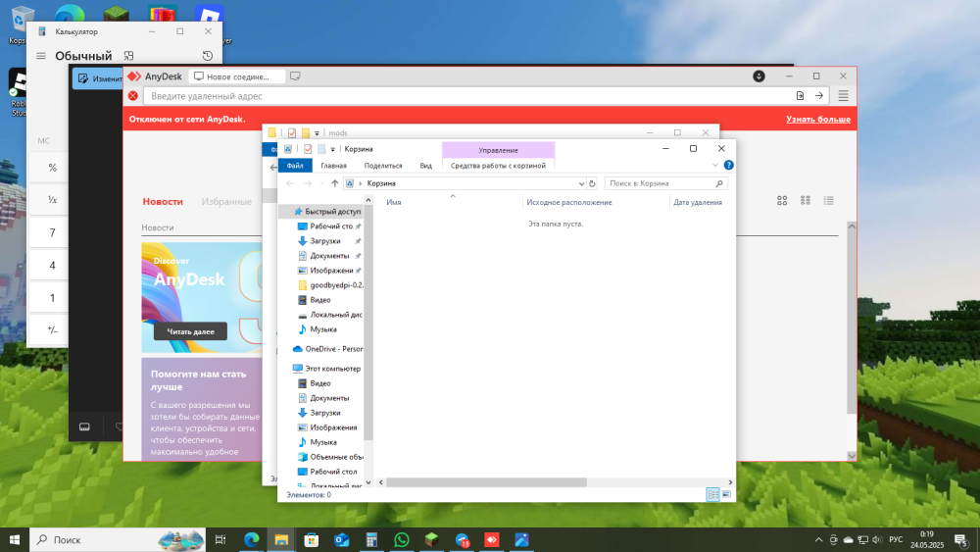Click calculator 4 key

click(x=53, y=265)
